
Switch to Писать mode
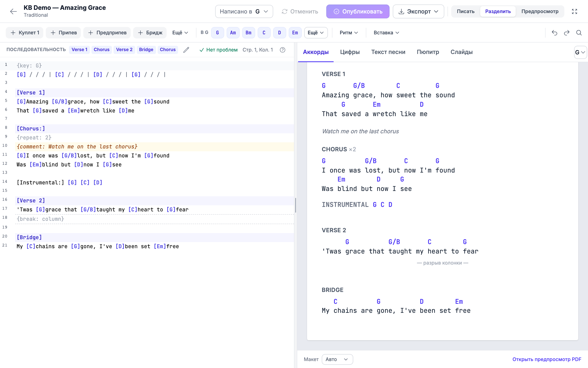[465, 11]
